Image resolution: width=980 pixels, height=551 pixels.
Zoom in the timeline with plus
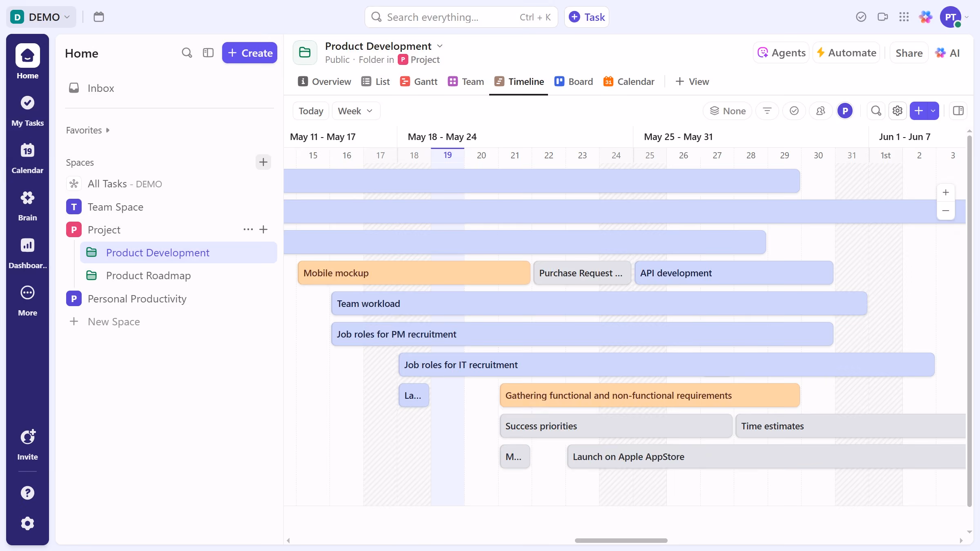pos(946,192)
